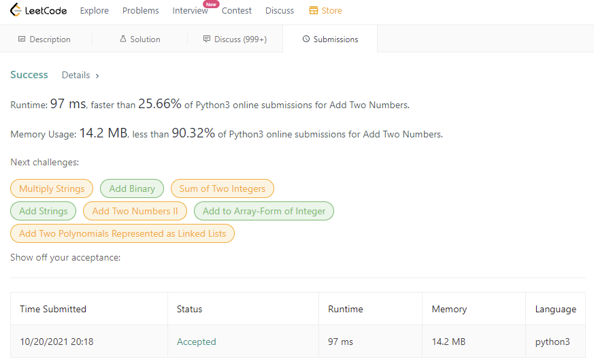Expand Details chevron arrow
Image resolution: width=594 pixels, height=364 pixels.
click(x=97, y=76)
